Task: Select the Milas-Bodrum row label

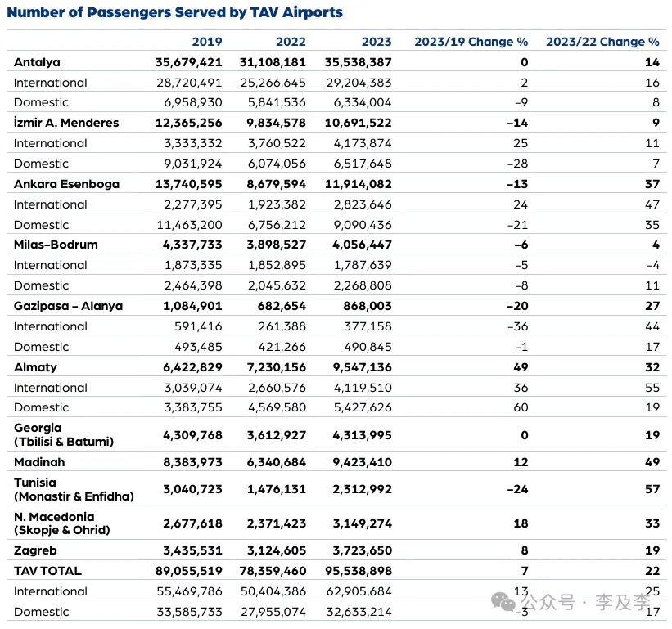Action: (x=56, y=245)
